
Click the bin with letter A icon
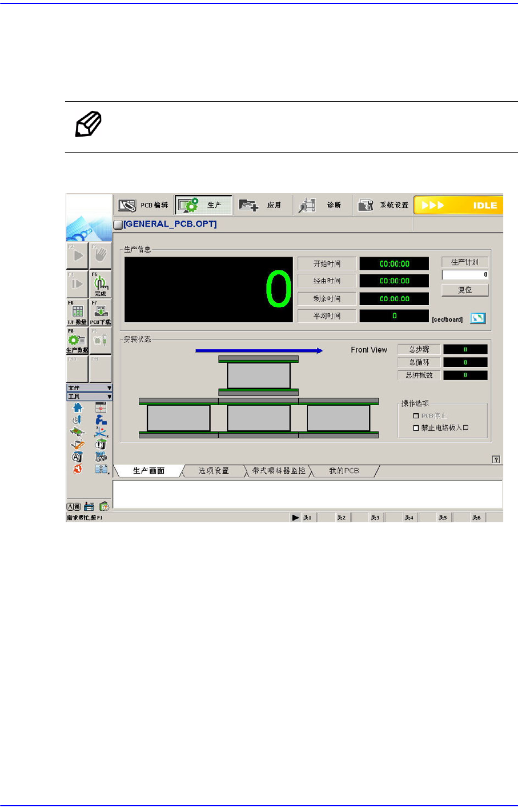click(x=78, y=457)
